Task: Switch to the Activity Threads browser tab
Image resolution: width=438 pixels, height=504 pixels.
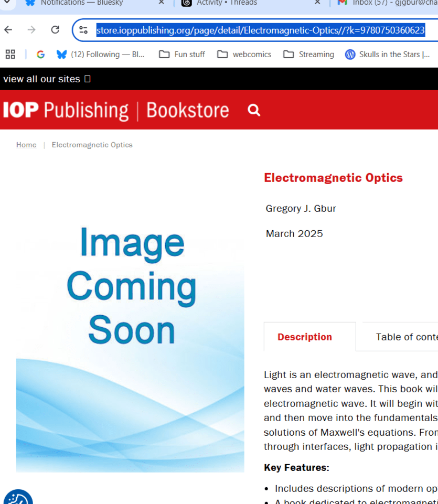Action: pos(227,3)
